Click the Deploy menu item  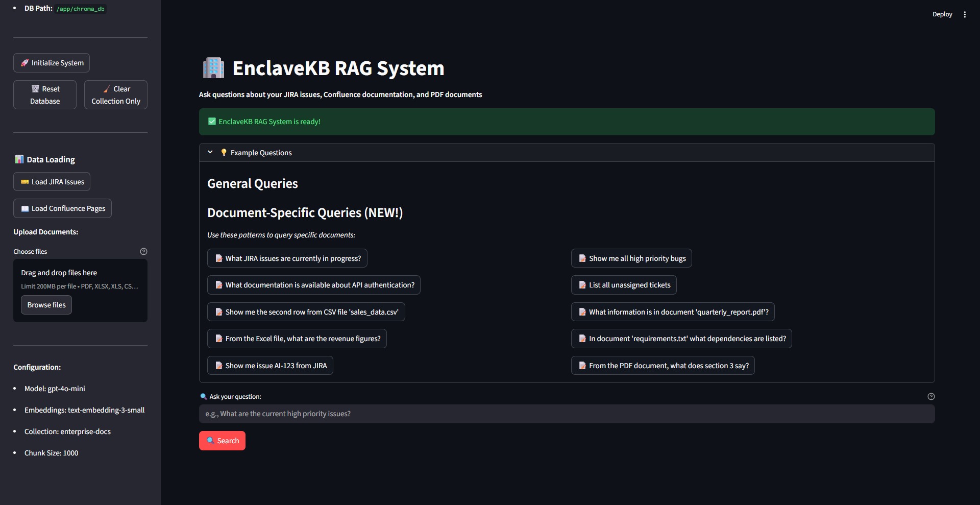tap(942, 14)
